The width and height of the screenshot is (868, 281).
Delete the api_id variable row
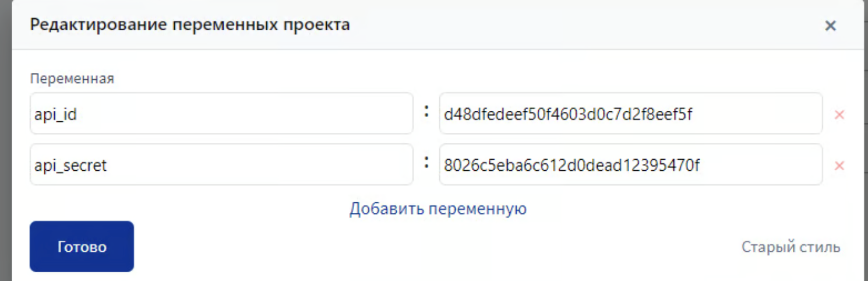coord(839,115)
